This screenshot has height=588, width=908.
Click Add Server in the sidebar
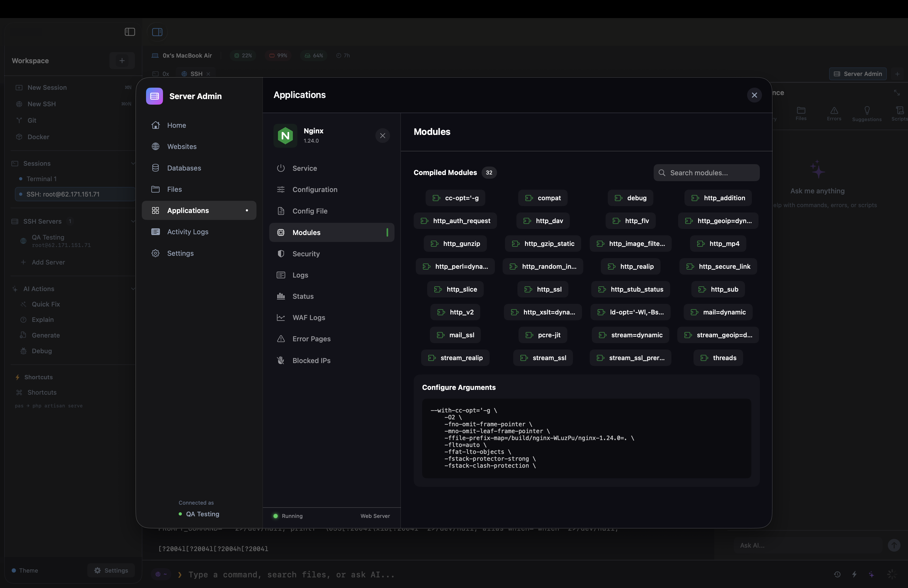(x=43, y=262)
